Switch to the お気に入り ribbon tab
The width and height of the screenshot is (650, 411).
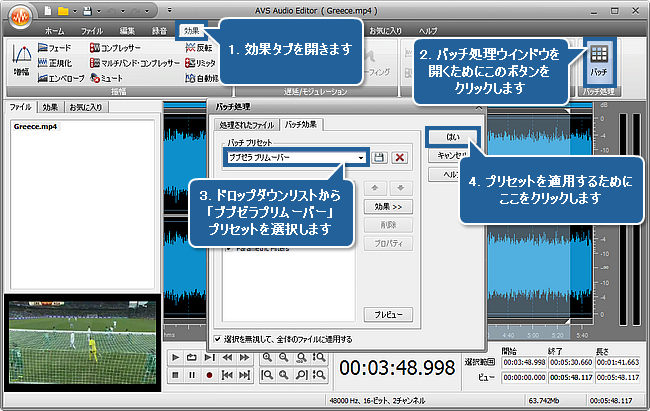tap(385, 31)
